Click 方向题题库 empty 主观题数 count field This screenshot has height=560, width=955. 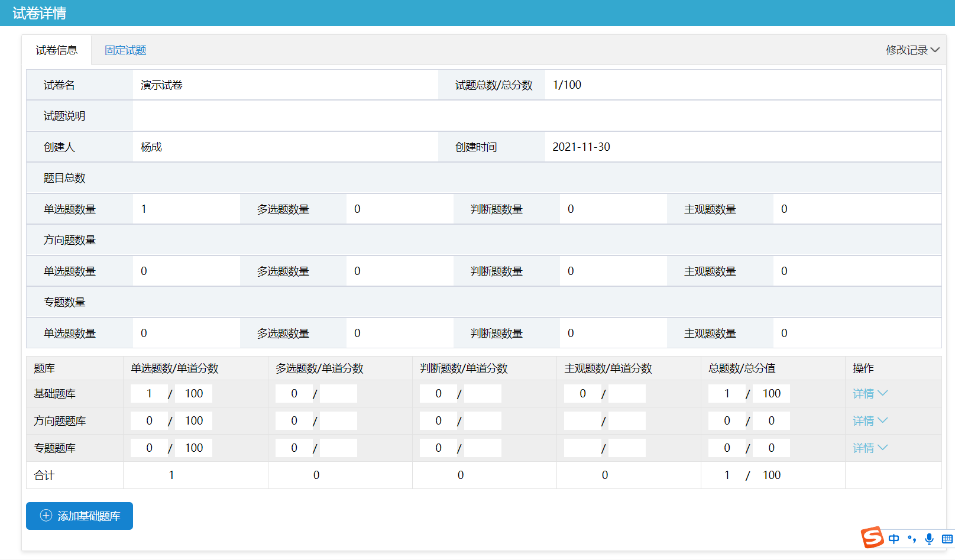point(582,421)
